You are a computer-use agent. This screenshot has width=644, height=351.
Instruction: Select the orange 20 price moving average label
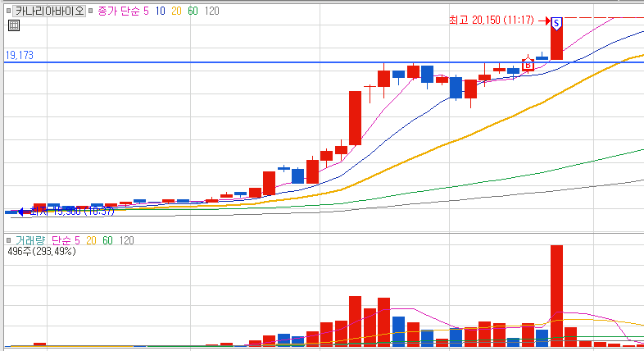pyautogui.click(x=177, y=11)
